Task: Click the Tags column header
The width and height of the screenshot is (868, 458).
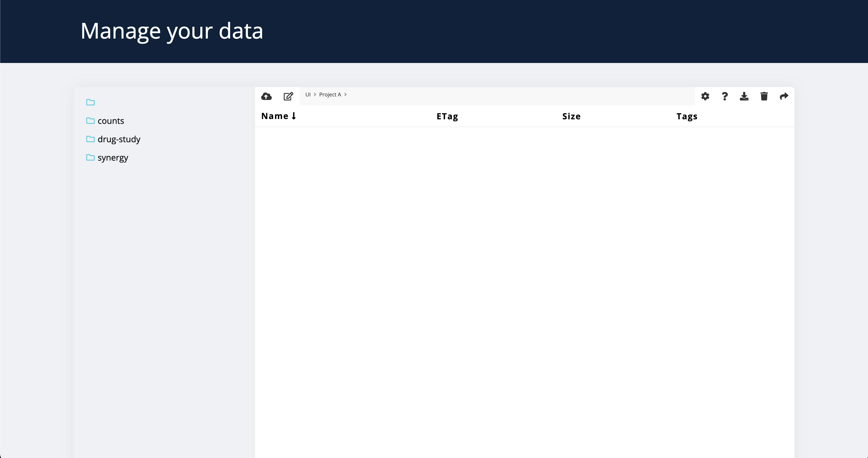Action: tap(687, 116)
